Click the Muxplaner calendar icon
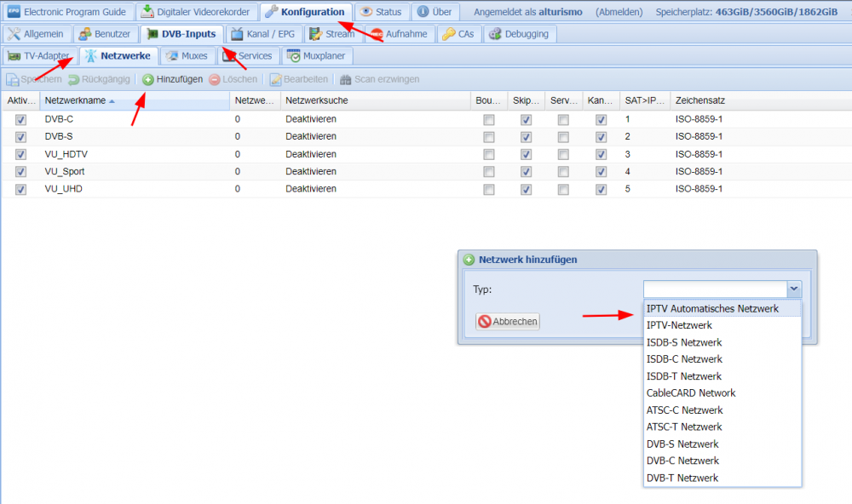This screenshot has height=504, width=852. click(293, 55)
